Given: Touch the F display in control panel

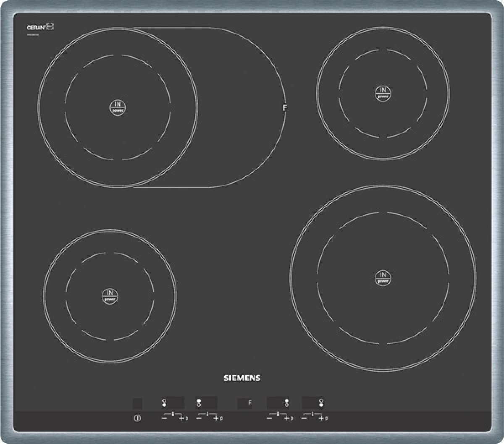Looking at the screenshot, I should (249, 403).
